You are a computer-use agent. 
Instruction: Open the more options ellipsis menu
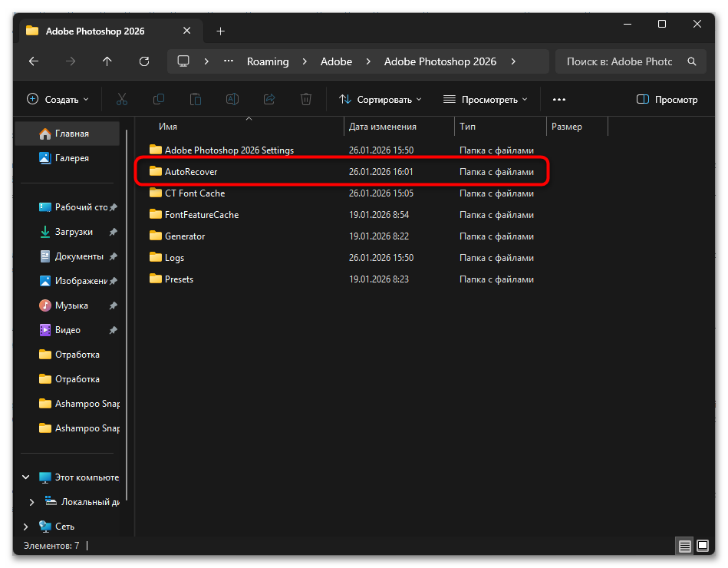[559, 99]
